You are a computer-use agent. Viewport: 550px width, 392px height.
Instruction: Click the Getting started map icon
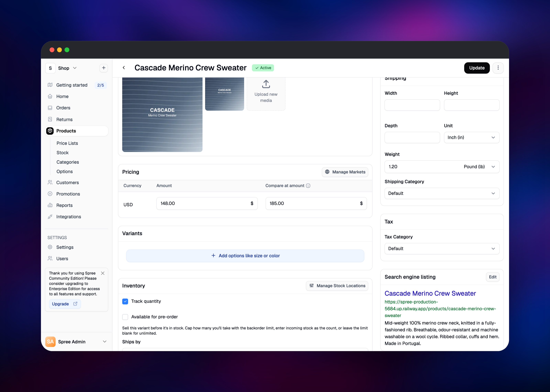(50, 85)
